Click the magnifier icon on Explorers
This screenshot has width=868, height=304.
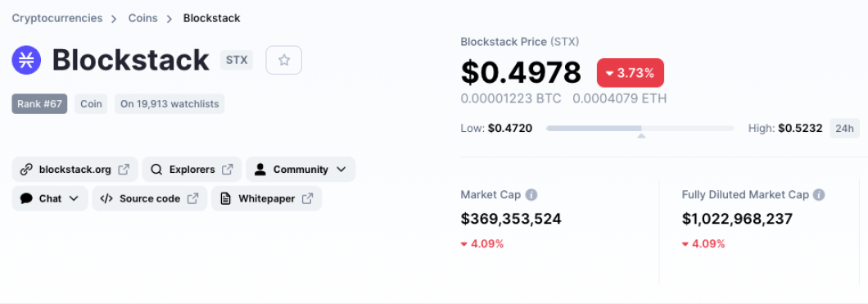(x=156, y=170)
